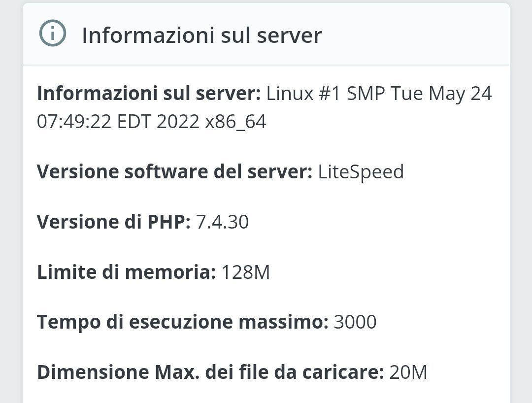Click the memory limit value "128M"
Image resolution: width=532 pixels, height=403 pixels.
[x=246, y=272]
